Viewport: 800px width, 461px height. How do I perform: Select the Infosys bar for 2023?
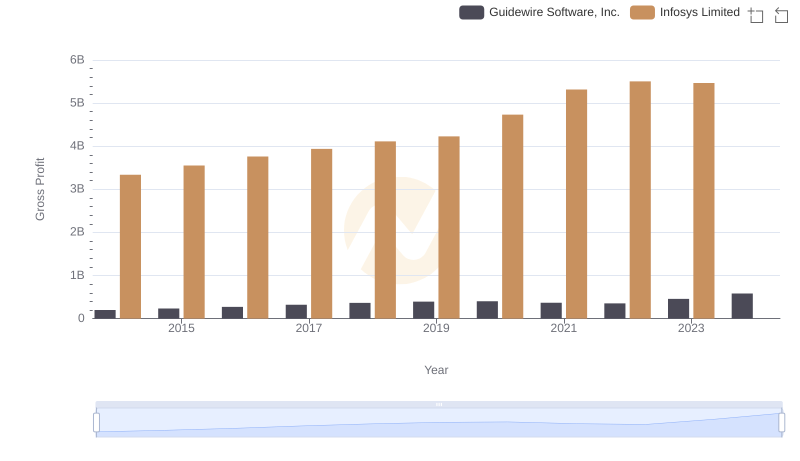tap(704, 201)
